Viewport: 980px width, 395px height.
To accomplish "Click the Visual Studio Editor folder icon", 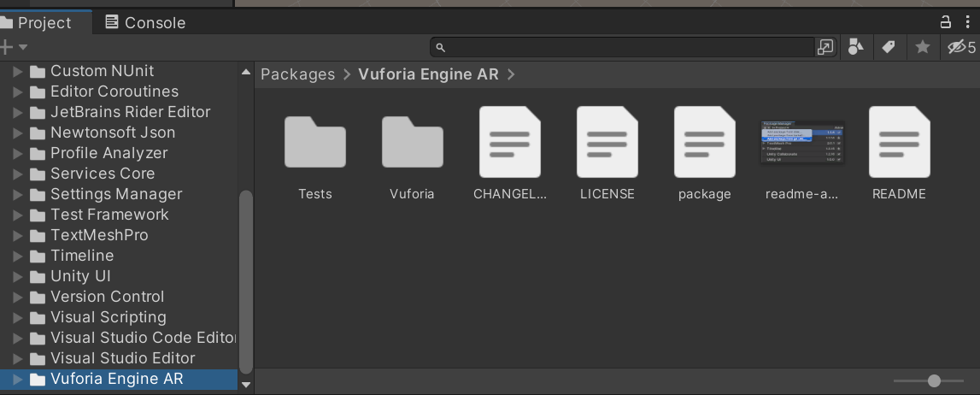I will 38,359.
